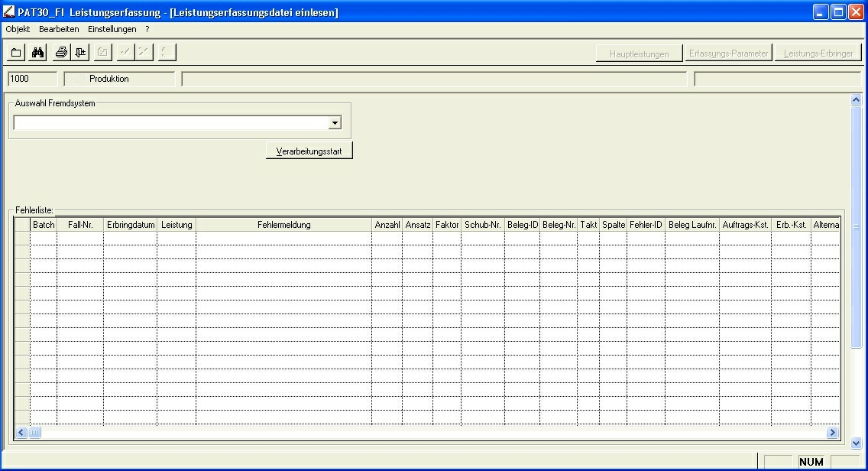Click the PAT30 application icon in title bar
This screenshot has height=471, width=868.
coord(8,12)
